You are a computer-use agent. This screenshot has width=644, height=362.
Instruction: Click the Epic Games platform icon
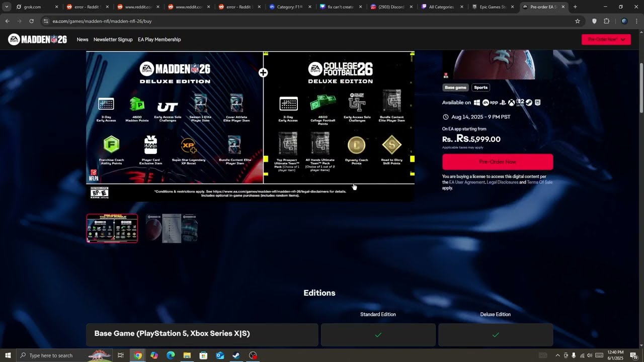[537, 103]
